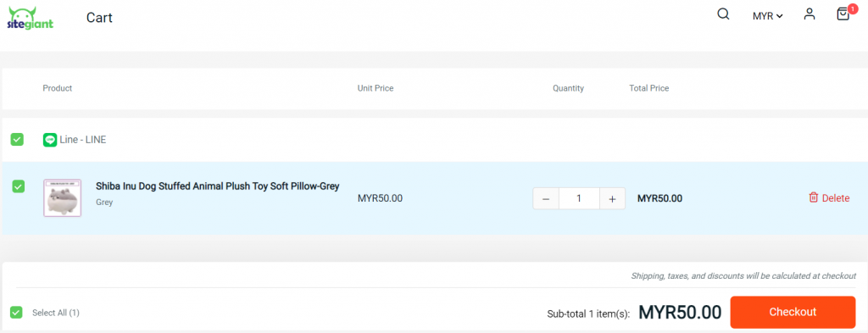
Task: Open the shopping cart bag icon
Action: click(x=843, y=14)
